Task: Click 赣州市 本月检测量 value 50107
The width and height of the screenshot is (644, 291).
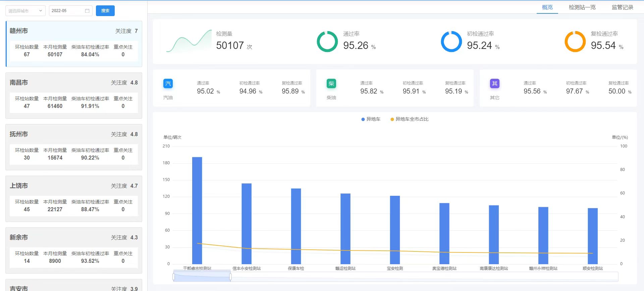Action: [x=55, y=54]
